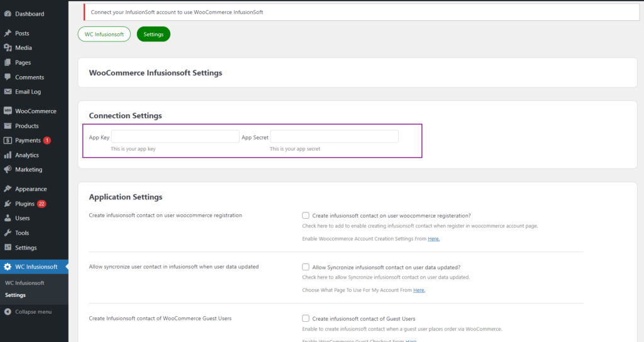This screenshot has height=342, width=644.
Task: Focus the App Key input field
Action: coord(175,136)
